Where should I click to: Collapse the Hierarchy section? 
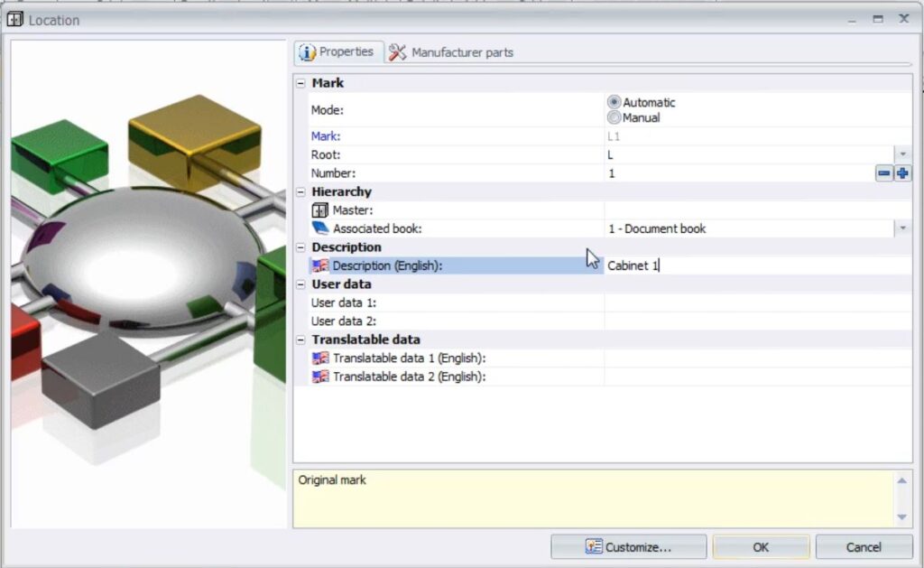[300, 191]
